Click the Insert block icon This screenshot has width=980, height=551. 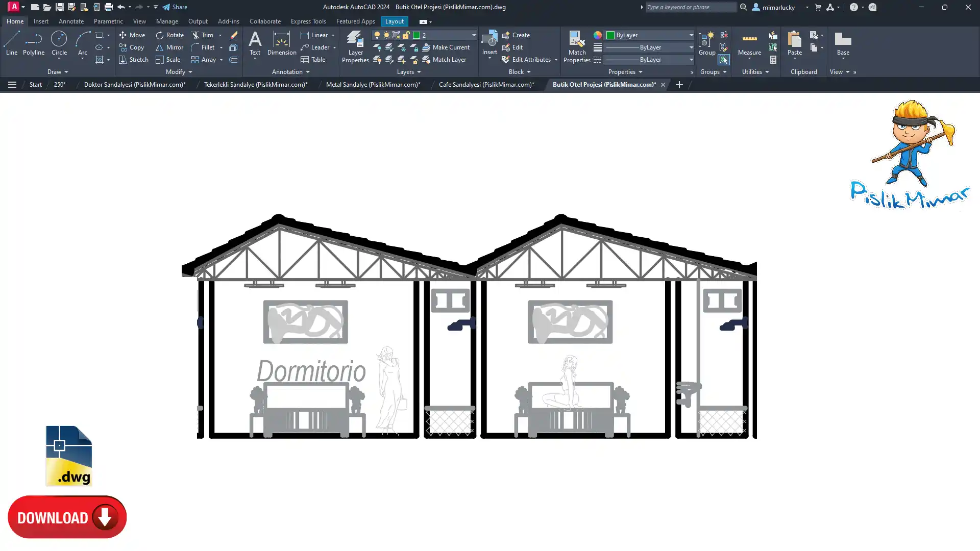click(x=489, y=40)
